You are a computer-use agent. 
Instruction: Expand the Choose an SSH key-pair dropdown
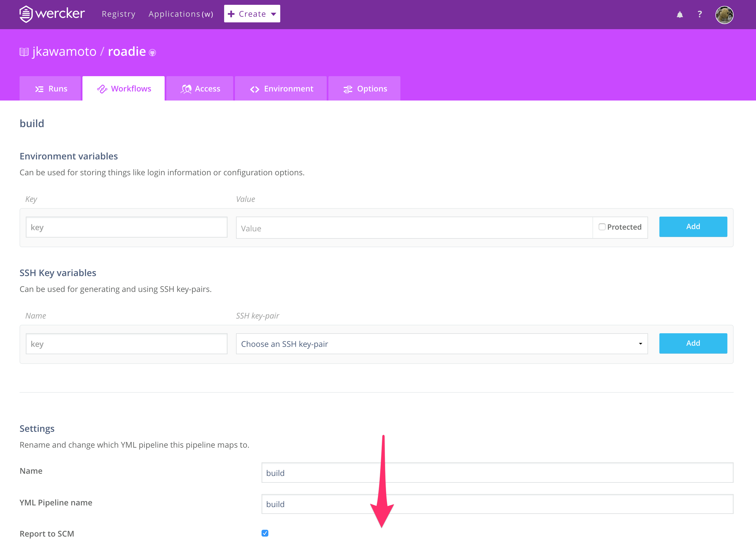(441, 343)
